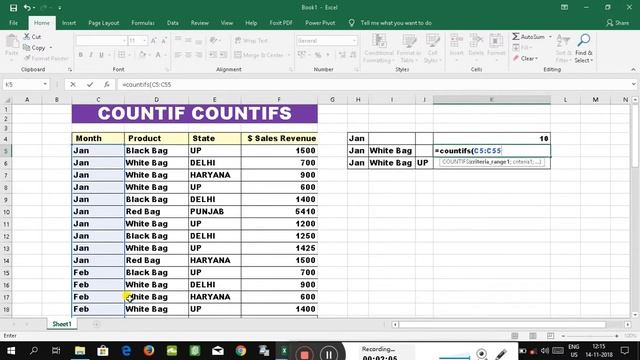Switch to Formulas tab

coord(143,23)
